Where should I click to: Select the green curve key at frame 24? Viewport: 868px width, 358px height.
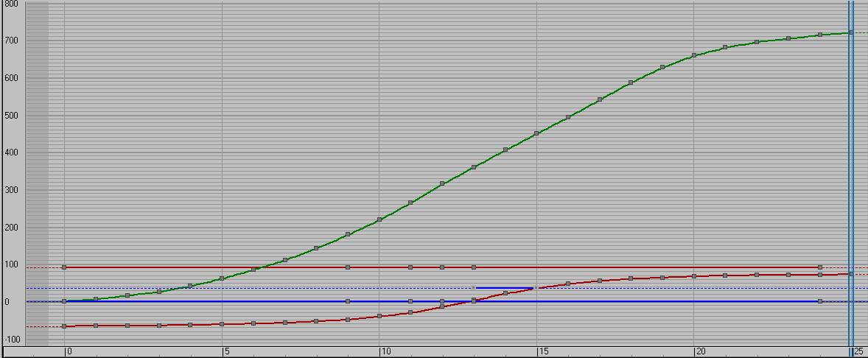click(820, 35)
